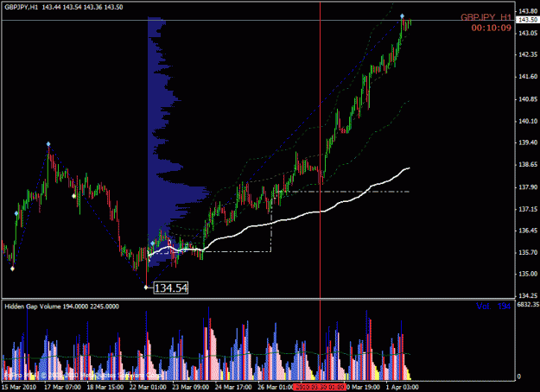Click the 137.90 price axis value
Image resolution: width=540 pixels, height=392 pixels.
528,187
